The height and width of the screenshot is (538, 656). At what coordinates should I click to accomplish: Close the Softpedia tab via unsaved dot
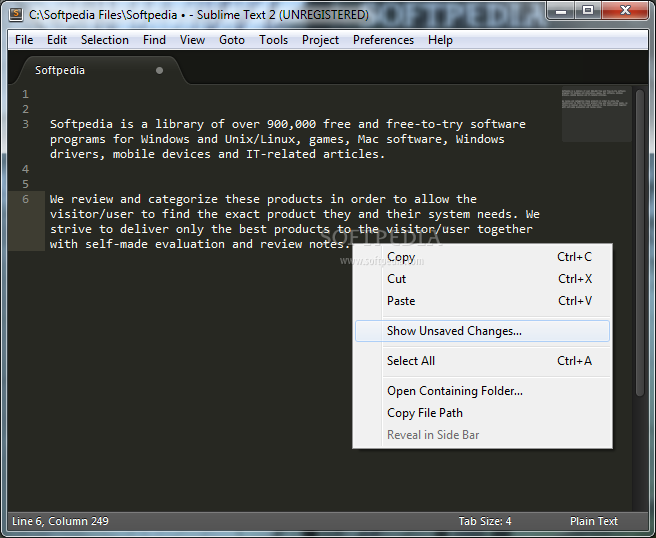click(159, 70)
